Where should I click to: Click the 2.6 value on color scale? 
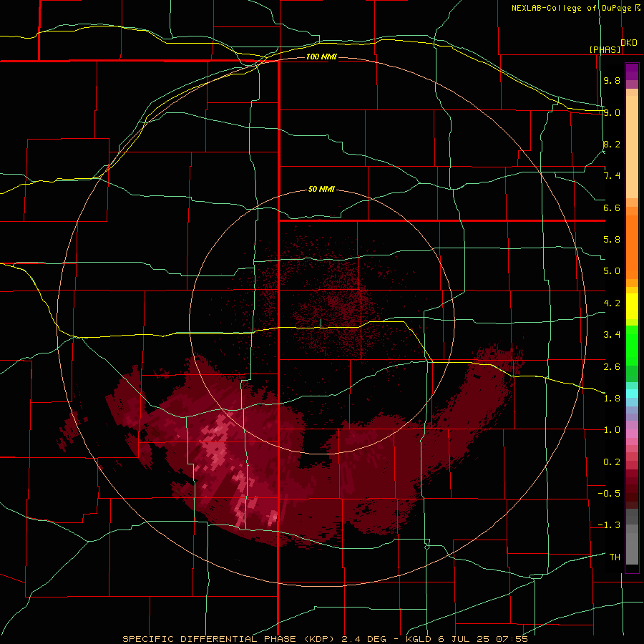[x=612, y=367]
